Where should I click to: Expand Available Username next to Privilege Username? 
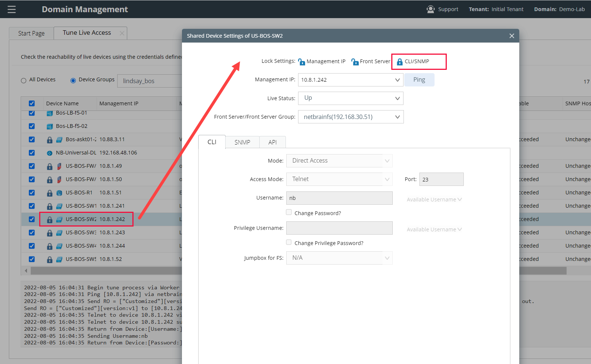point(434,229)
